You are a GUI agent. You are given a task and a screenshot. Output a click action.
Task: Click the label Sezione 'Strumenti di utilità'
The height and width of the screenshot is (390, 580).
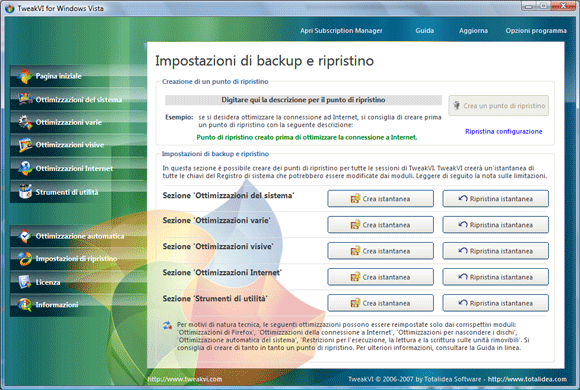215,299
